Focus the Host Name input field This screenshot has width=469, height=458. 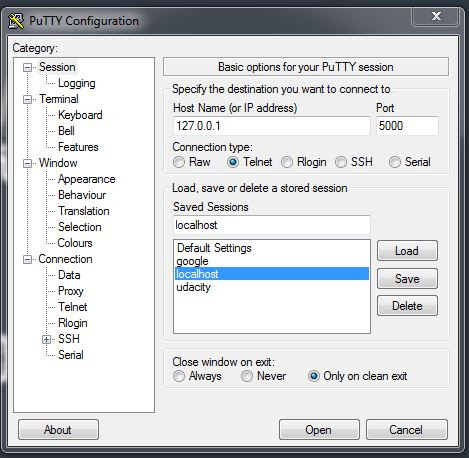[272, 126]
